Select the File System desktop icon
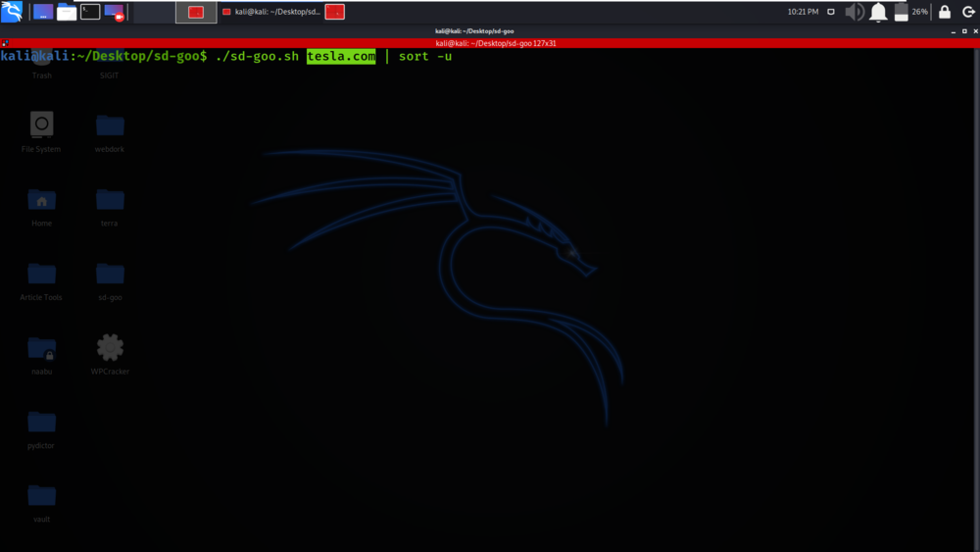The width and height of the screenshot is (980, 552). pyautogui.click(x=41, y=132)
